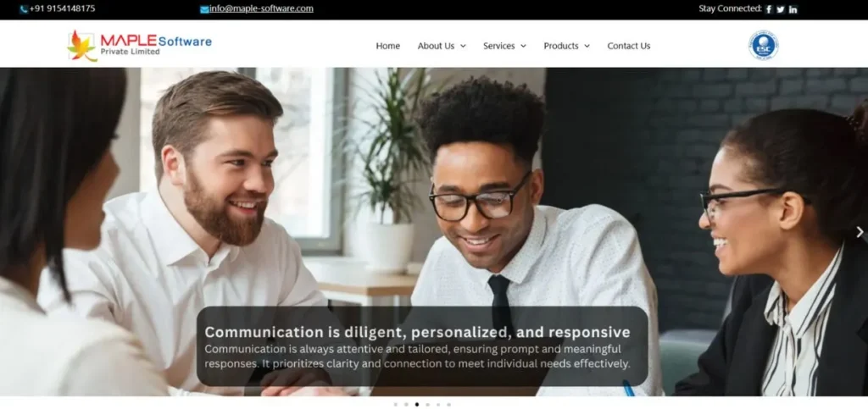This screenshot has height=409, width=868.
Task: Click the +91 9154148175 phone number
Action: (x=62, y=8)
